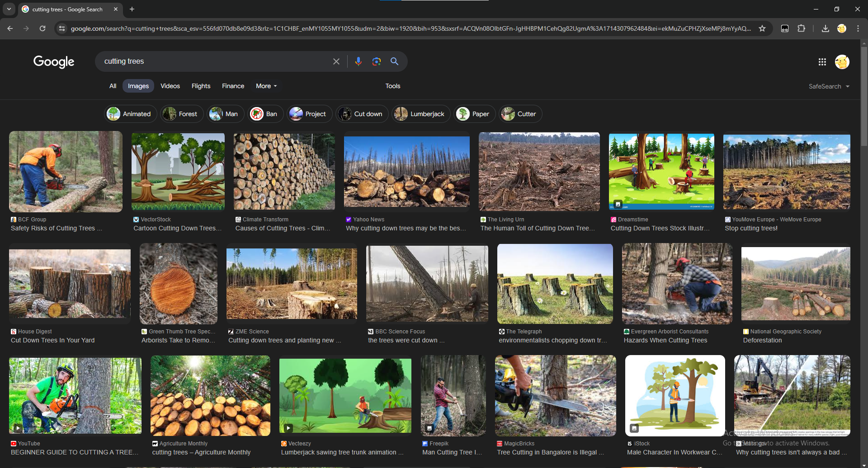The image size is (868, 468).
Task: Open 'Tree Cutting in Bangalore is Illegal' link
Action: click(x=550, y=452)
